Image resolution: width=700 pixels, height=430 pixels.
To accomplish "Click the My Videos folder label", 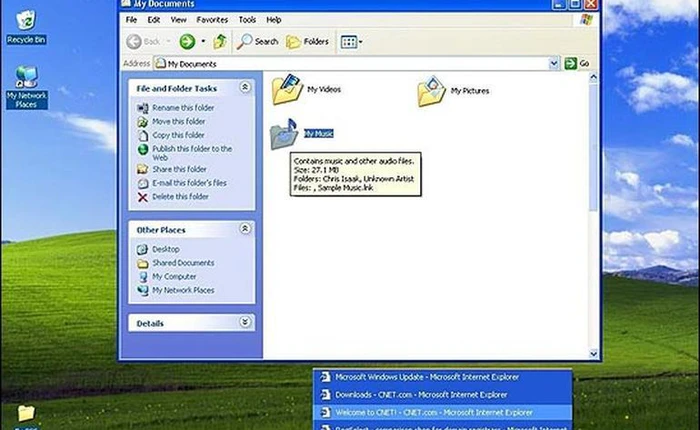I will 324,89.
